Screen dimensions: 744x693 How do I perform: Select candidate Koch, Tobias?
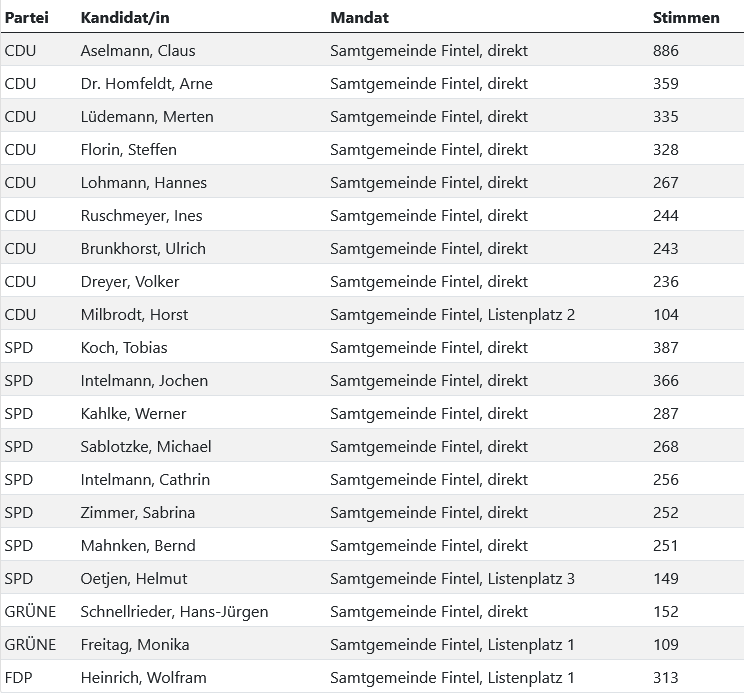124,347
